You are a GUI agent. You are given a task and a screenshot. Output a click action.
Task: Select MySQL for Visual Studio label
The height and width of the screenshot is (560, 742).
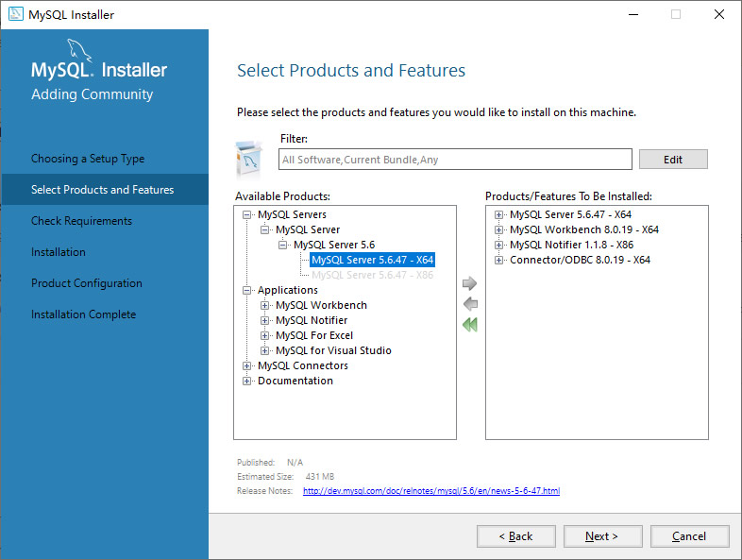tap(333, 350)
